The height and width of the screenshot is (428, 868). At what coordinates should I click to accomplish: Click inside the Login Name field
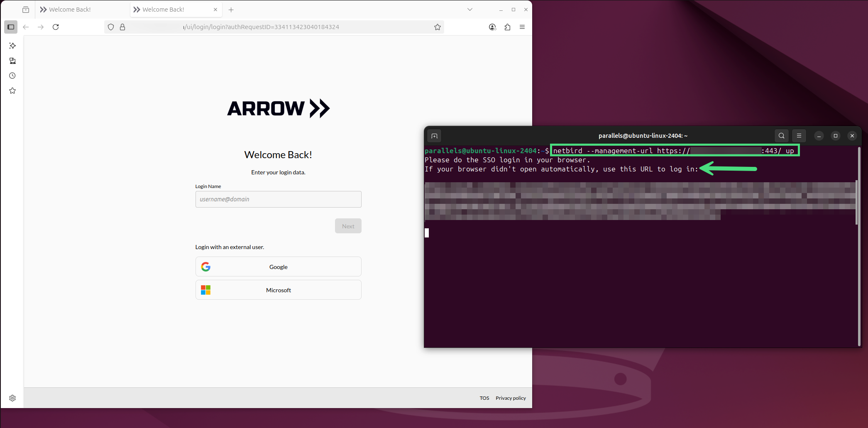click(278, 199)
